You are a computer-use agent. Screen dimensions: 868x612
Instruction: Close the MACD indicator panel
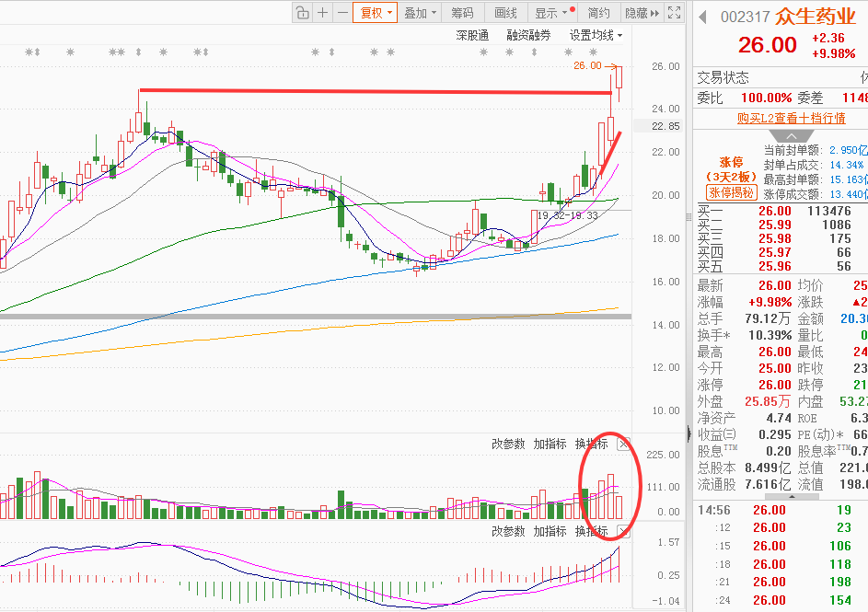(624, 532)
